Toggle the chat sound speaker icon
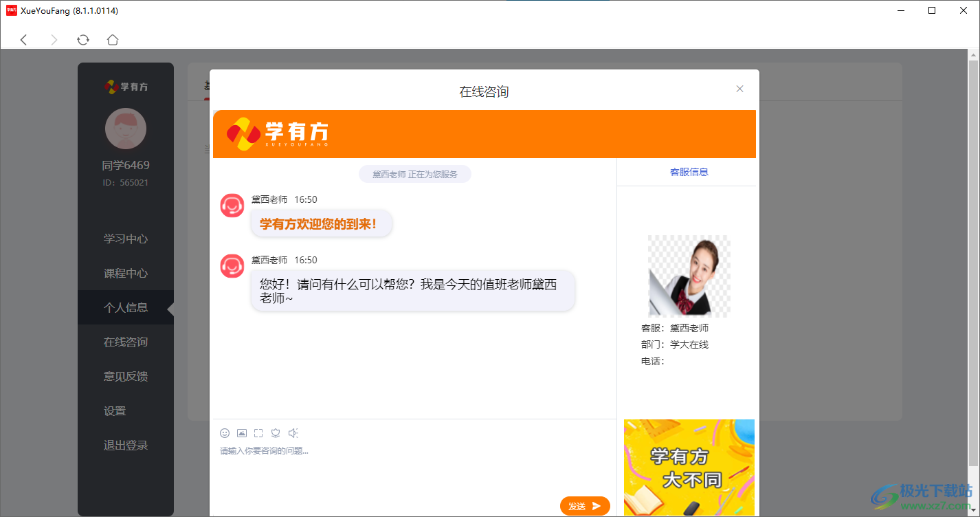The image size is (980, 517). click(x=293, y=433)
